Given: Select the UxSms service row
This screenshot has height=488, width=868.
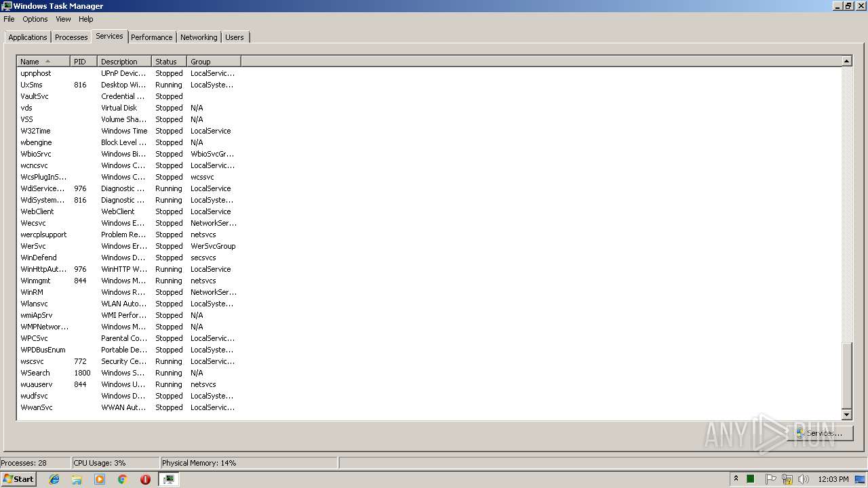Looking at the screenshot, I should [x=129, y=85].
